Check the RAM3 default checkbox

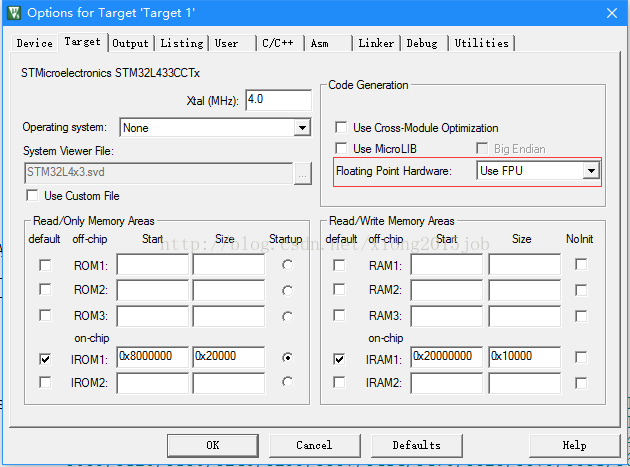pos(339,315)
